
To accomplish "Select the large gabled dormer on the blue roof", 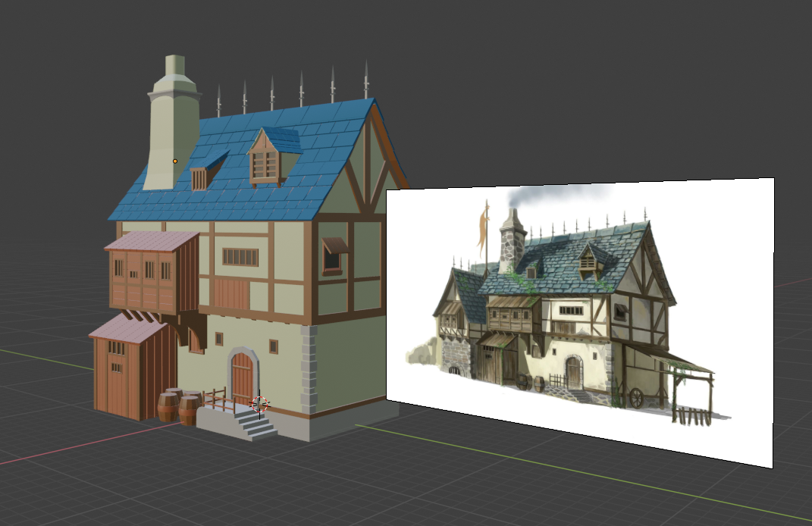I will 274,158.
